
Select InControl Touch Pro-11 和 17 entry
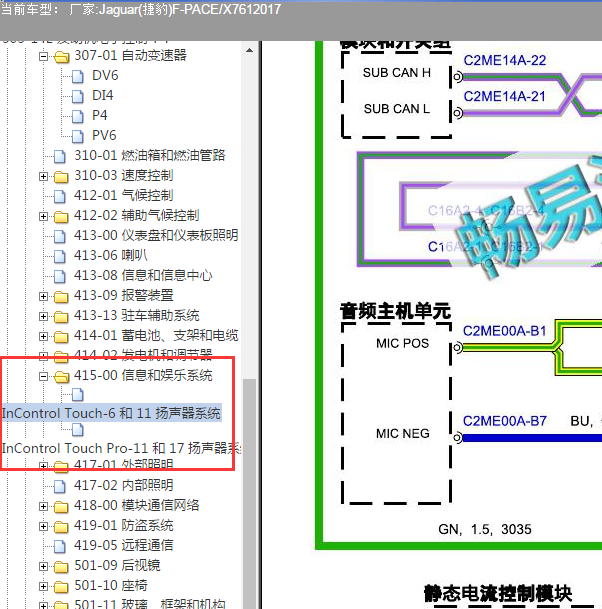coord(121,448)
